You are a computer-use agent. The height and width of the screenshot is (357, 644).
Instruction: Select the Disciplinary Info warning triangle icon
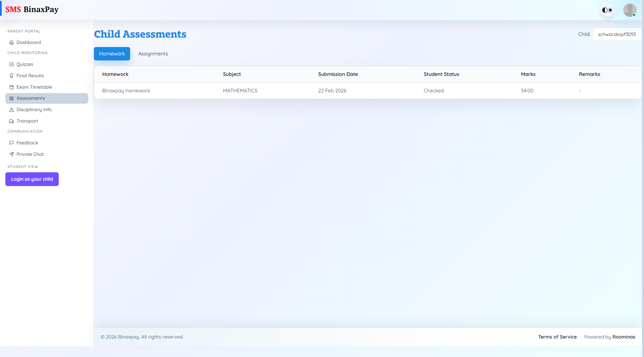pyautogui.click(x=11, y=109)
